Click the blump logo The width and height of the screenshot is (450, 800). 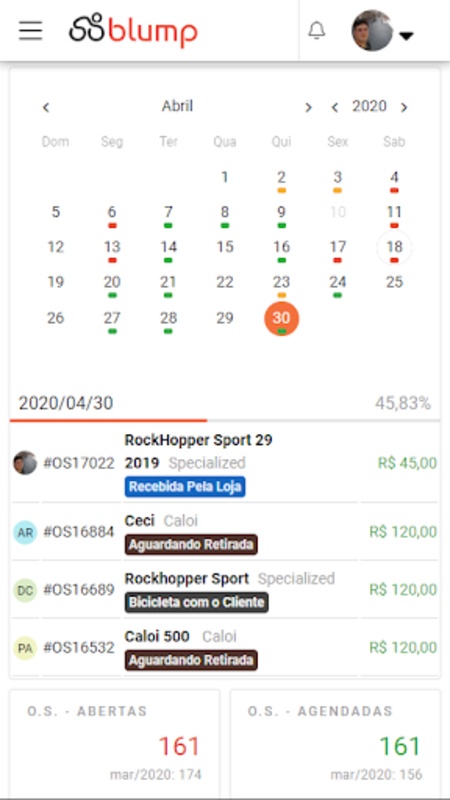(x=134, y=31)
